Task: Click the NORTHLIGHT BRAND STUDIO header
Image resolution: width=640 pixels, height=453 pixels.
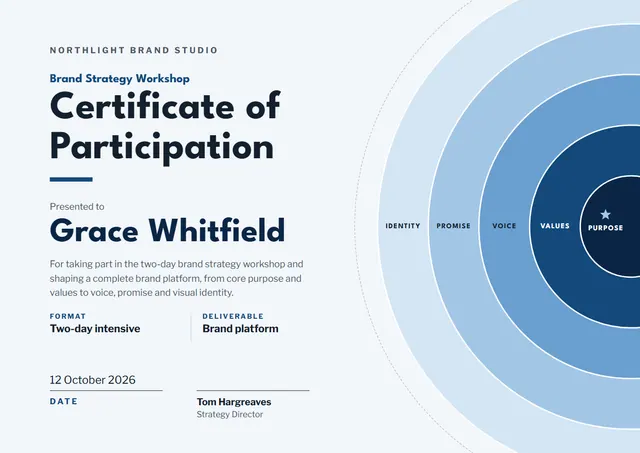Action: [134, 50]
